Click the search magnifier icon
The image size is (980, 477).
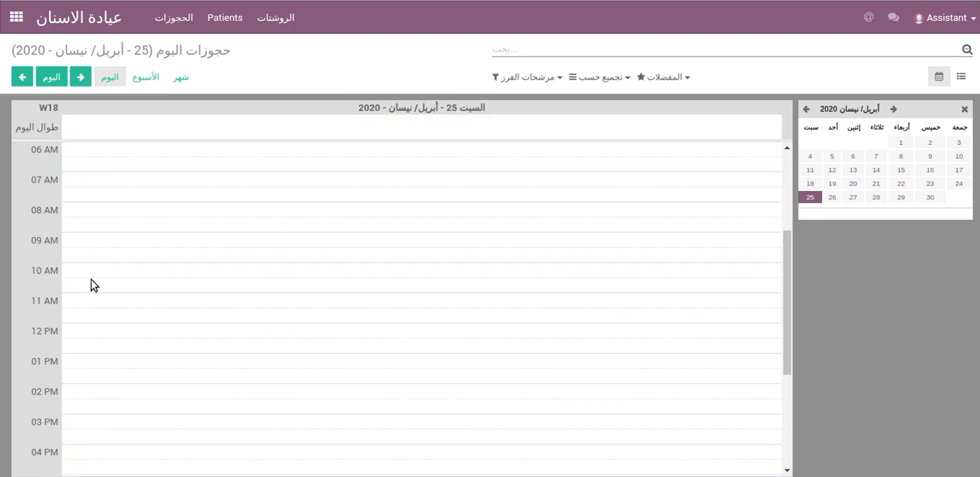coord(967,50)
